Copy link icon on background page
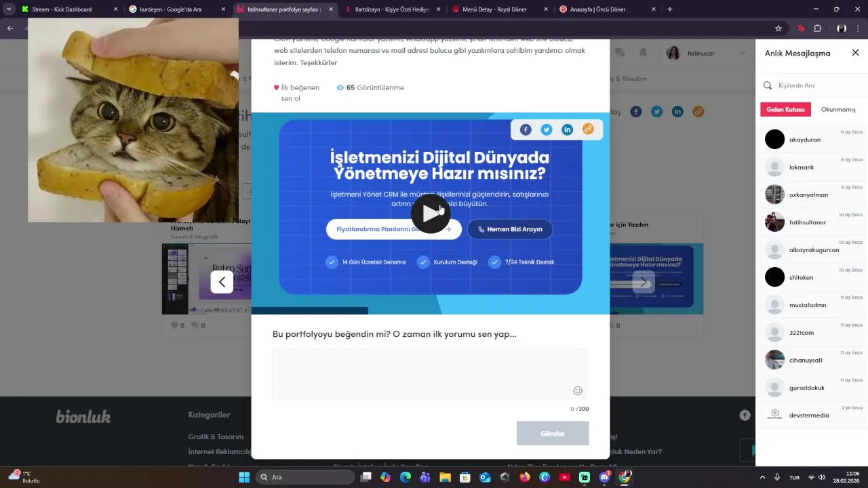 (x=698, y=112)
